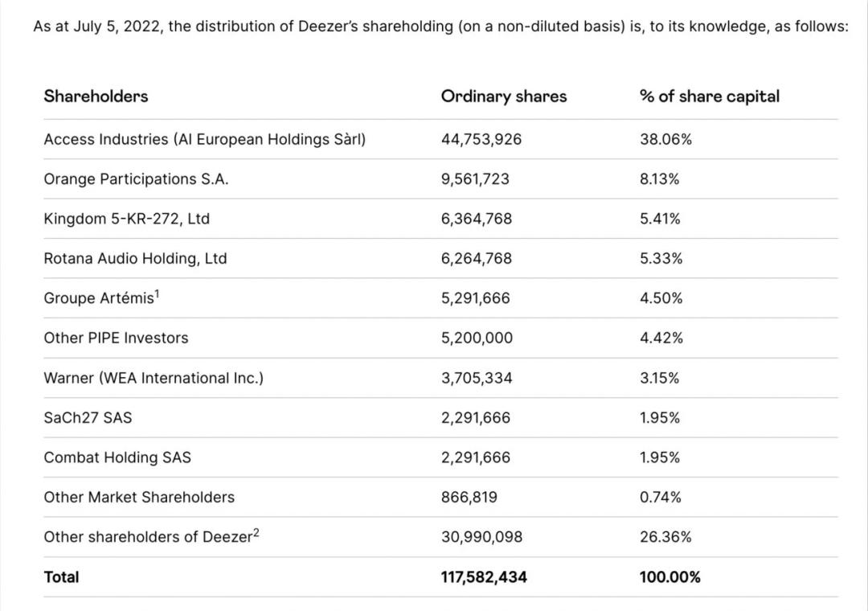Click the Kingdom 5-KR-272, Ltd entry

[126, 219]
